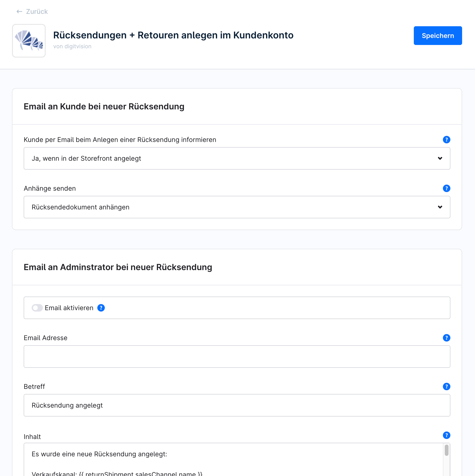Viewport: 475px width, 476px height.
Task: Show help tooltip for Anhänge senden
Action: (446, 189)
